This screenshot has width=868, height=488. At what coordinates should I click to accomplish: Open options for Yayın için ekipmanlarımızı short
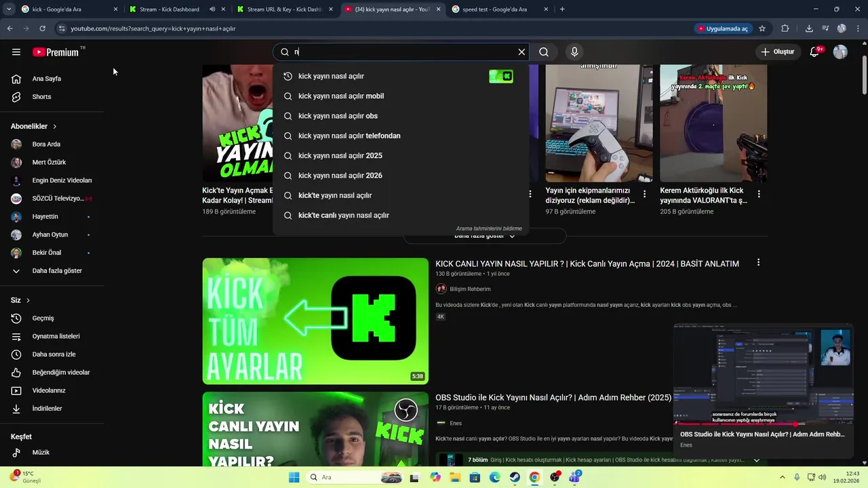click(x=644, y=194)
